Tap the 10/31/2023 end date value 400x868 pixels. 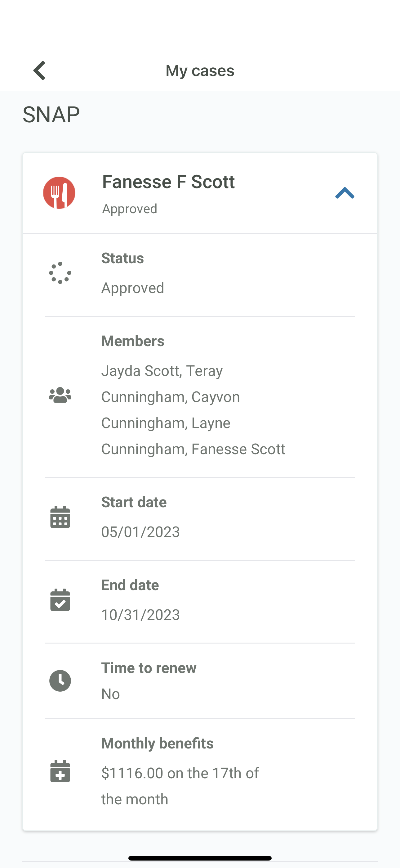[x=140, y=615]
